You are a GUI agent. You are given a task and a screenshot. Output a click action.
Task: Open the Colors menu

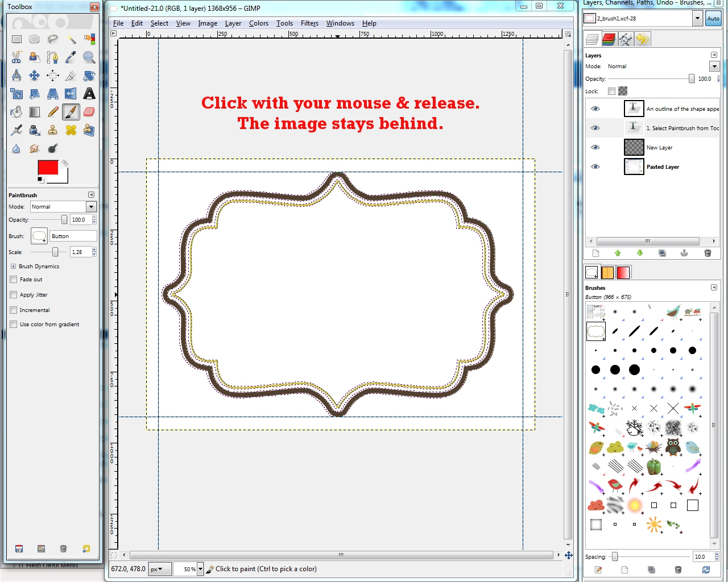(259, 23)
